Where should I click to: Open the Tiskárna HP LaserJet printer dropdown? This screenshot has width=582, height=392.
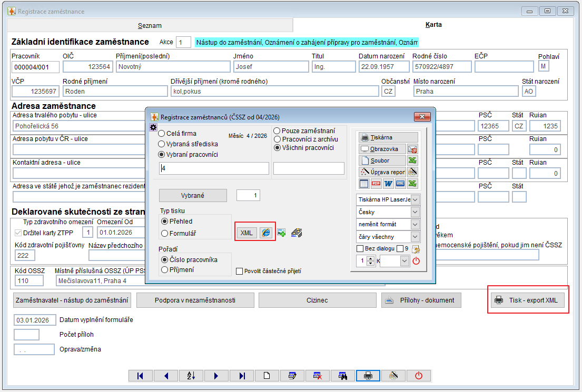(415, 199)
